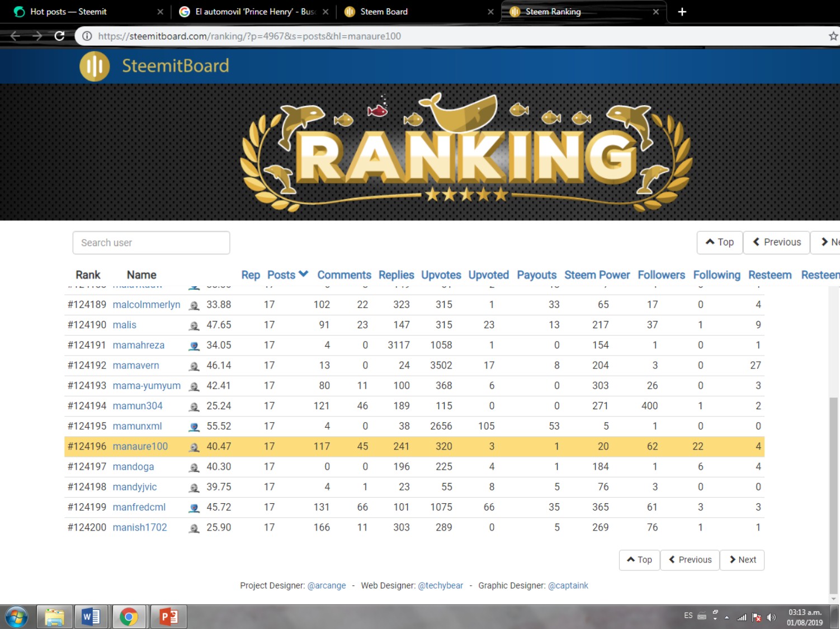The height and width of the screenshot is (629, 840).
Task: Click the SteemitBoard title text
Action: pos(176,66)
